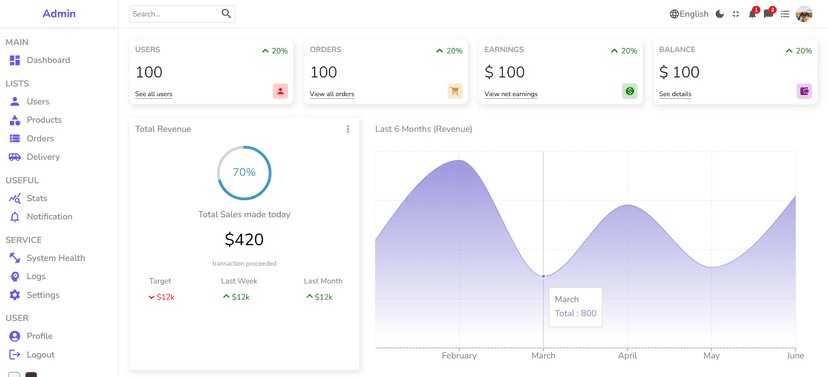Click the red person icon on Users card
Screen dimensions: 828x377
(280, 91)
